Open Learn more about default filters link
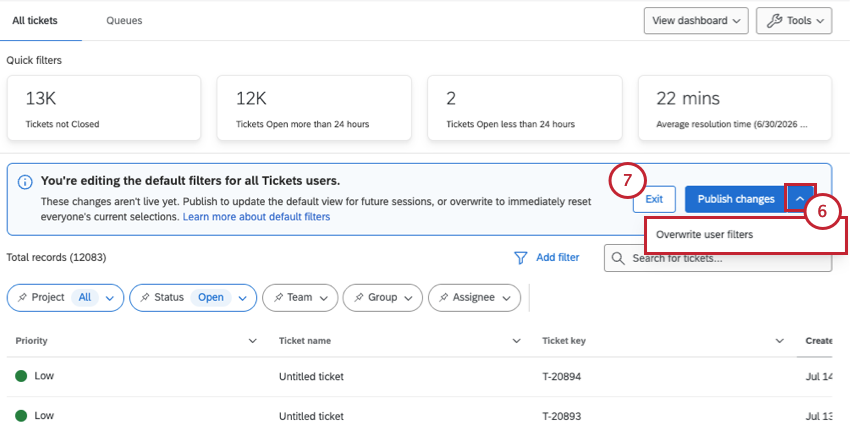850x427 pixels. click(256, 217)
